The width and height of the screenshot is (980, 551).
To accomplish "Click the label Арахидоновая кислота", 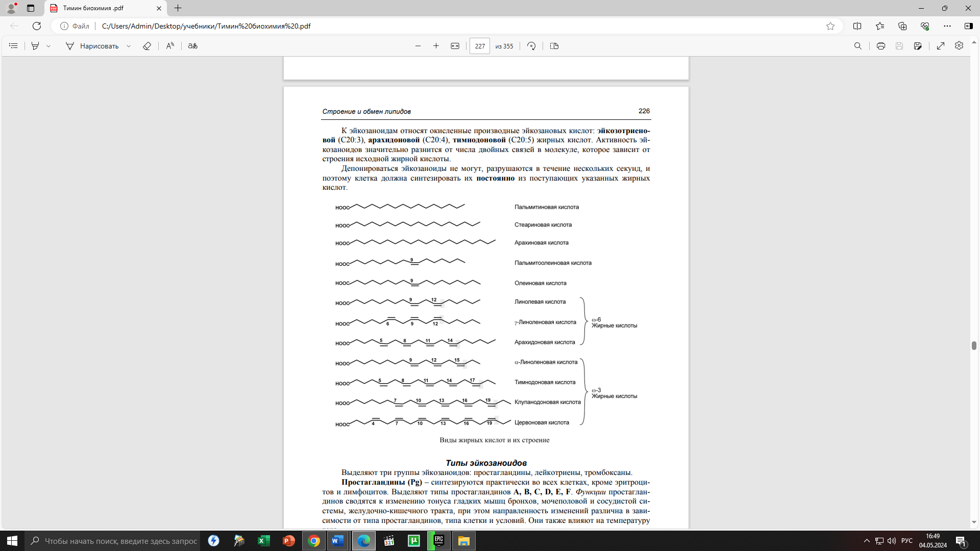I will coord(545,342).
